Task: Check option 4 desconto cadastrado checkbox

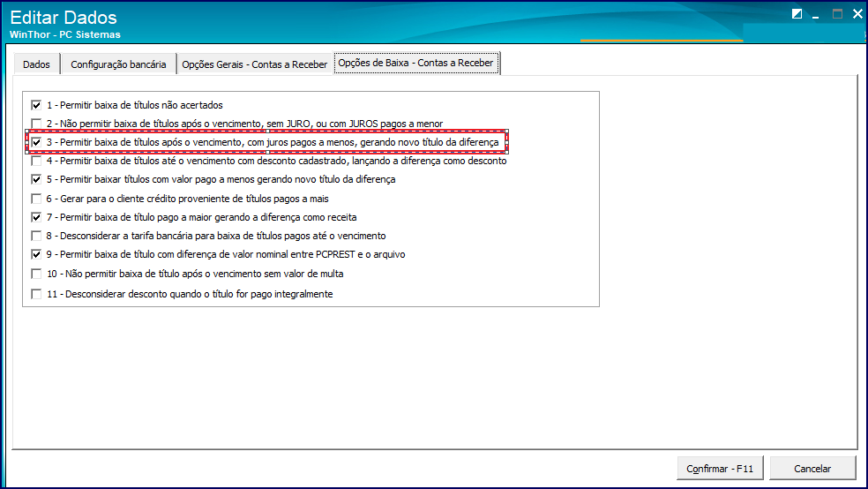Action: pos(36,162)
